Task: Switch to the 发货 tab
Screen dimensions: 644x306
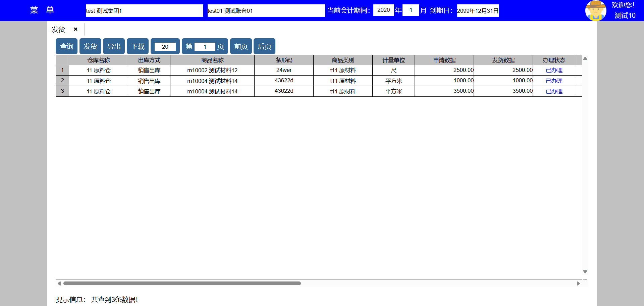Action: [58, 30]
